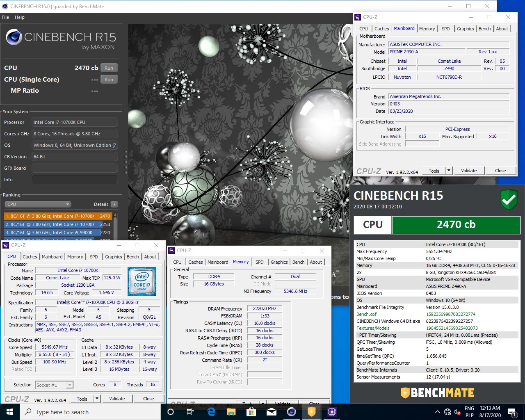Click the taskbar clock showing 12:13 AM
The image size is (525, 420).
click(x=490, y=412)
